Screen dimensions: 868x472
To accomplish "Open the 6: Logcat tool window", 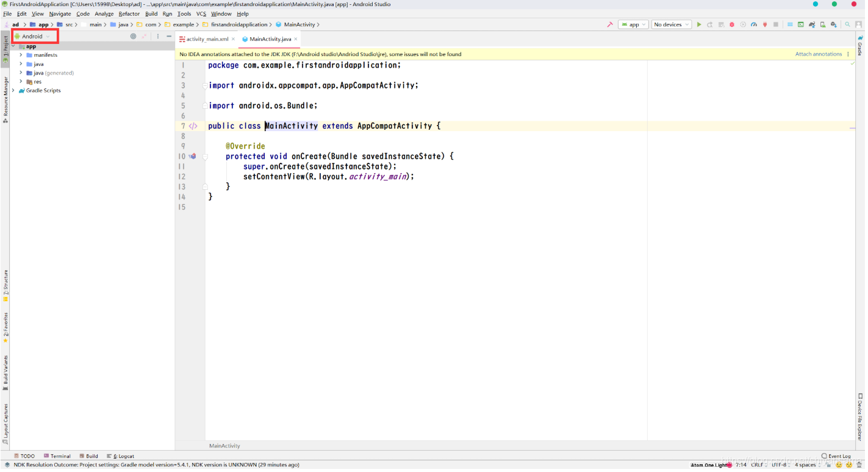I will [120, 456].
